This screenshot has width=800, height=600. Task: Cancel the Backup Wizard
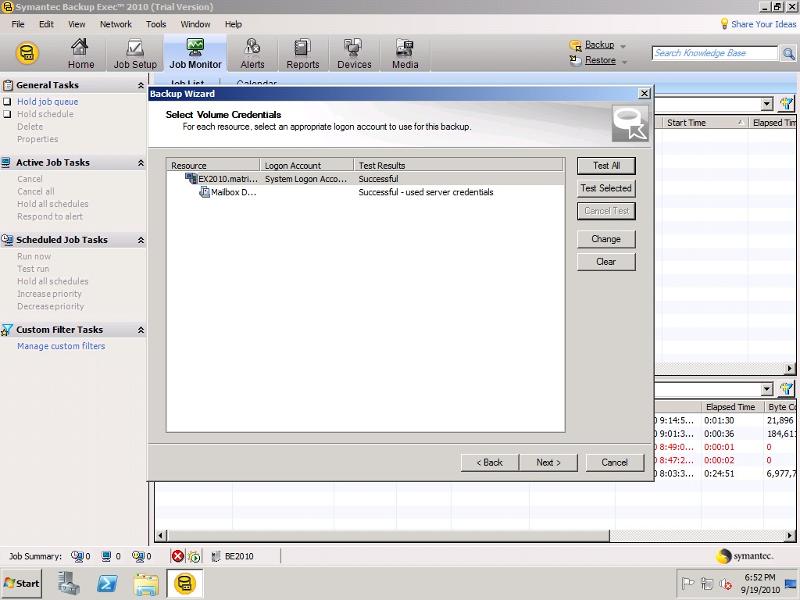tap(615, 463)
